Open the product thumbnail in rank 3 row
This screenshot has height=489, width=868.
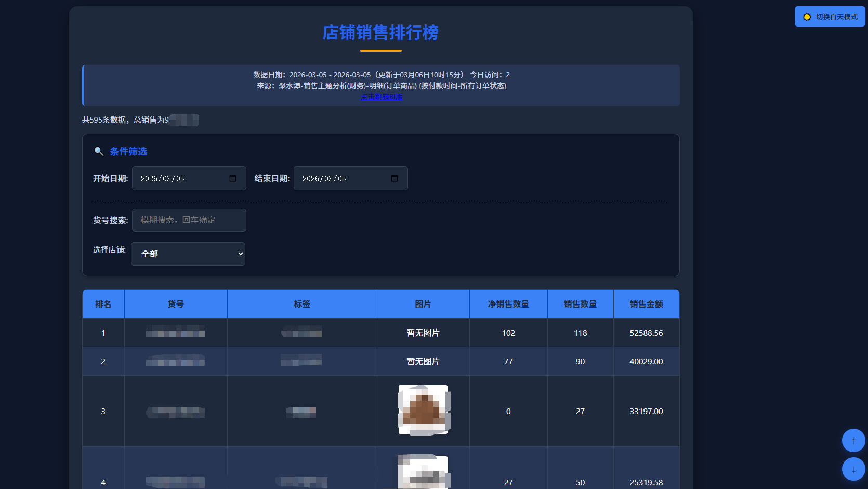pyautogui.click(x=423, y=410)
